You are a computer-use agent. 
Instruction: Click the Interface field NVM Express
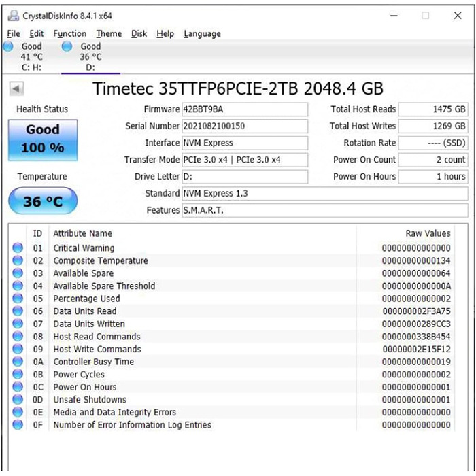(245, 143)
